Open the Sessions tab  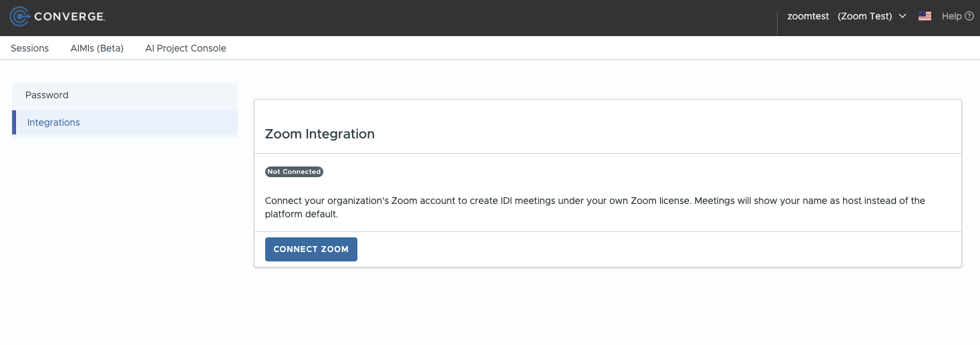[30, 48]
